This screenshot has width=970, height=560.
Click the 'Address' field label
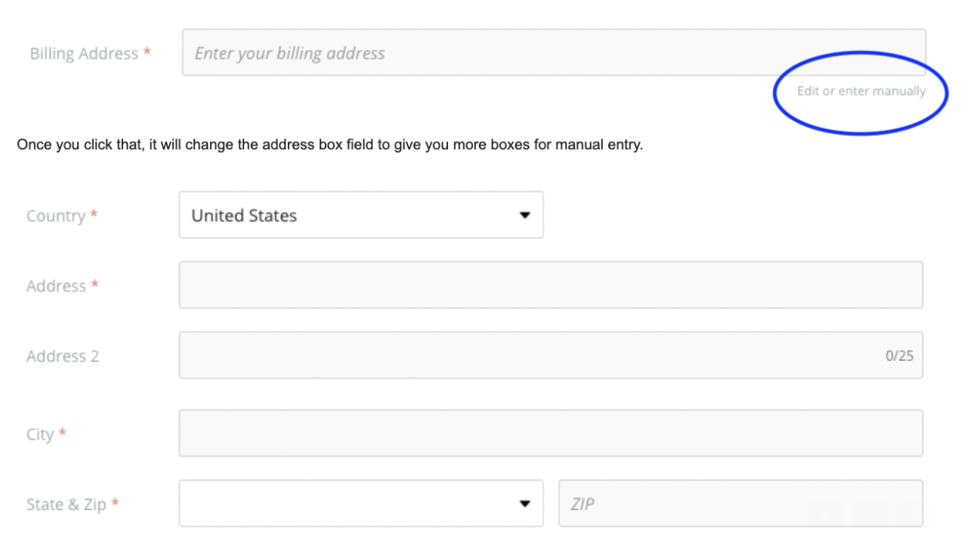[x=56, y=286]
